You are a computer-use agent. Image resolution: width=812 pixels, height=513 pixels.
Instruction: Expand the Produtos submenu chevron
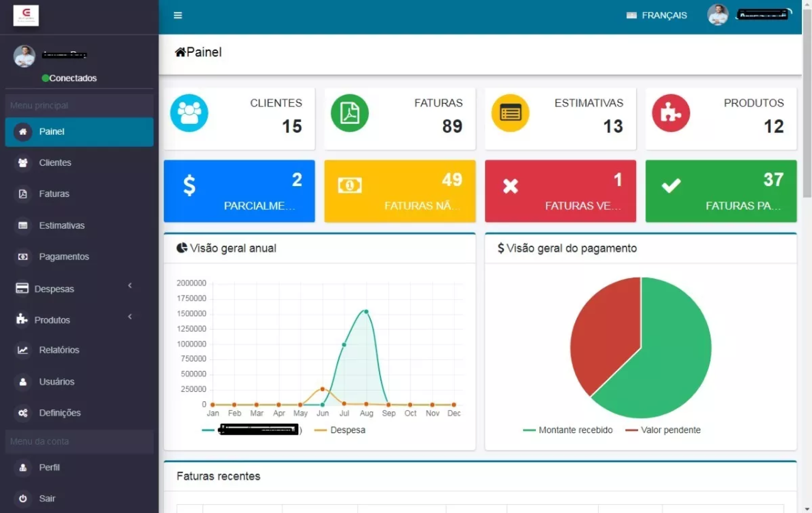(130, 317)
